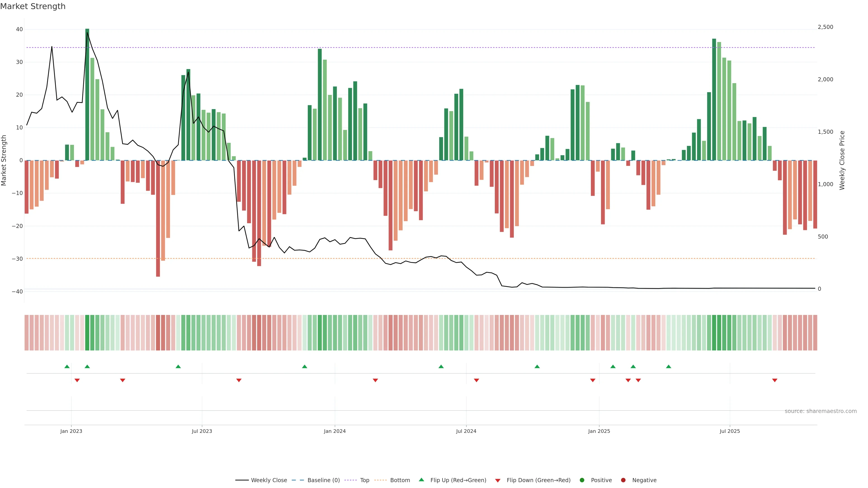Click the rightmost red Flip Down triangle marker

775,380
